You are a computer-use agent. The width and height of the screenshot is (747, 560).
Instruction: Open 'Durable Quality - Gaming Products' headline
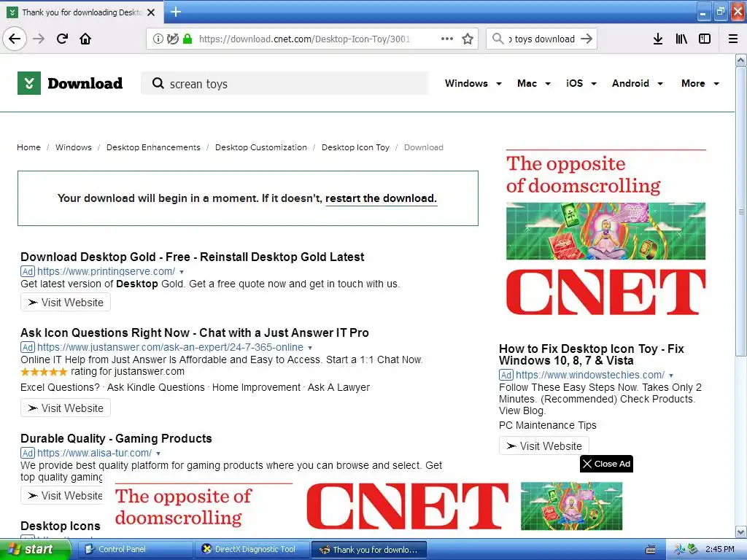(116, 438)
